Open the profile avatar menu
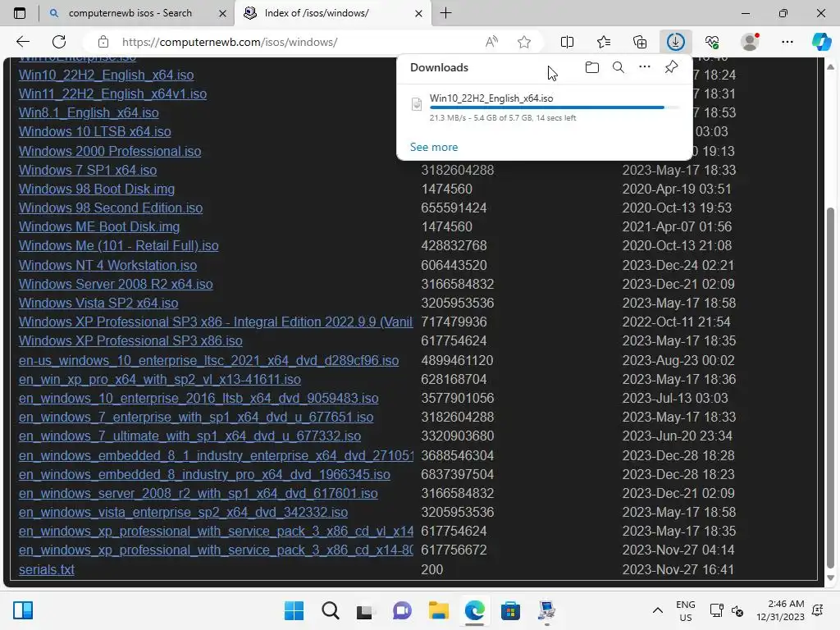Screen dimensions: 840x630 tap(750, 42)
